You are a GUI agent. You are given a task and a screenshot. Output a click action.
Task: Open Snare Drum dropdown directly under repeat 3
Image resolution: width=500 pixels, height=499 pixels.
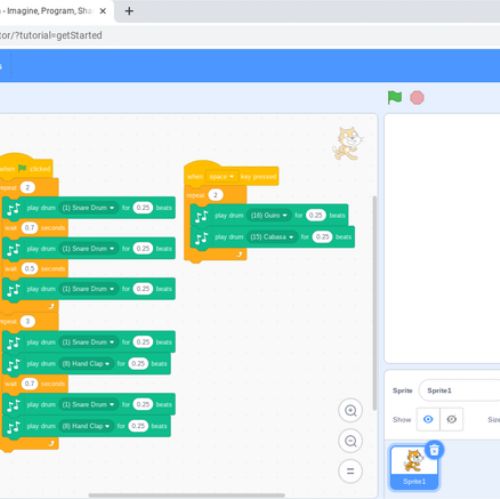(88, 342)
